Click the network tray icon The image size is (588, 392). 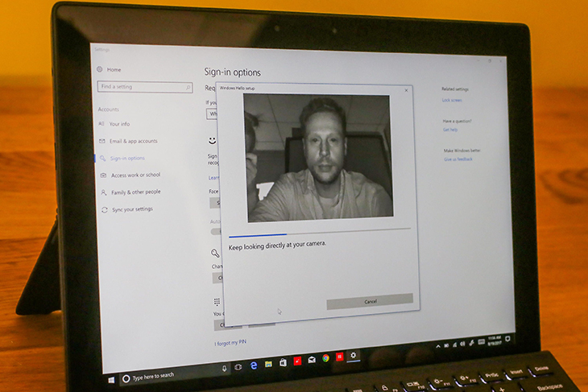click(x=454, y=345)
